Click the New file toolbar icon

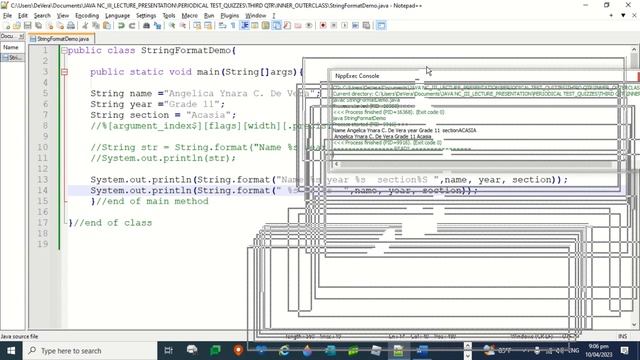click(x=7, y=26)
